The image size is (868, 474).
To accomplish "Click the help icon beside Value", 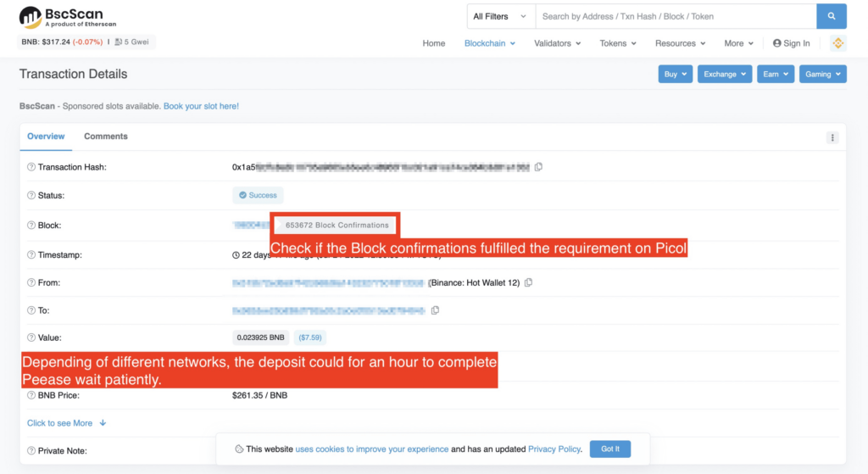I will click(31, 337).
